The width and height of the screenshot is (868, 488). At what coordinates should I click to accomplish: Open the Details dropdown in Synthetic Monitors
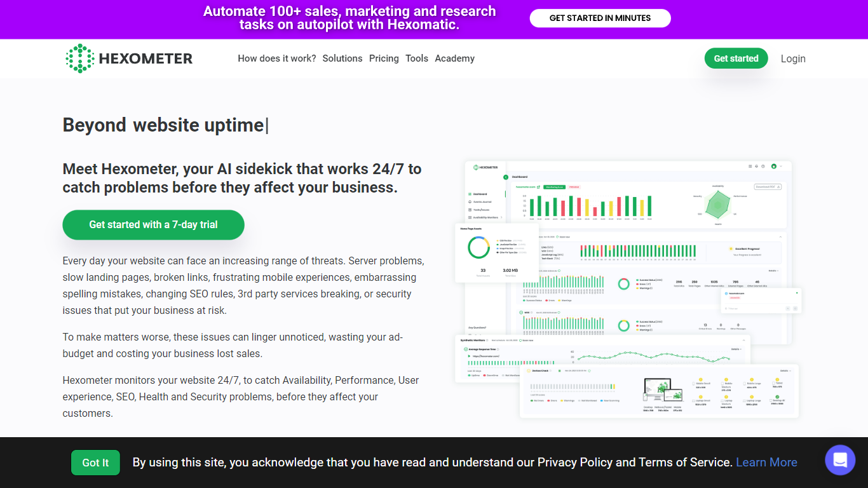pyautogui.click(x=737, y=349)
